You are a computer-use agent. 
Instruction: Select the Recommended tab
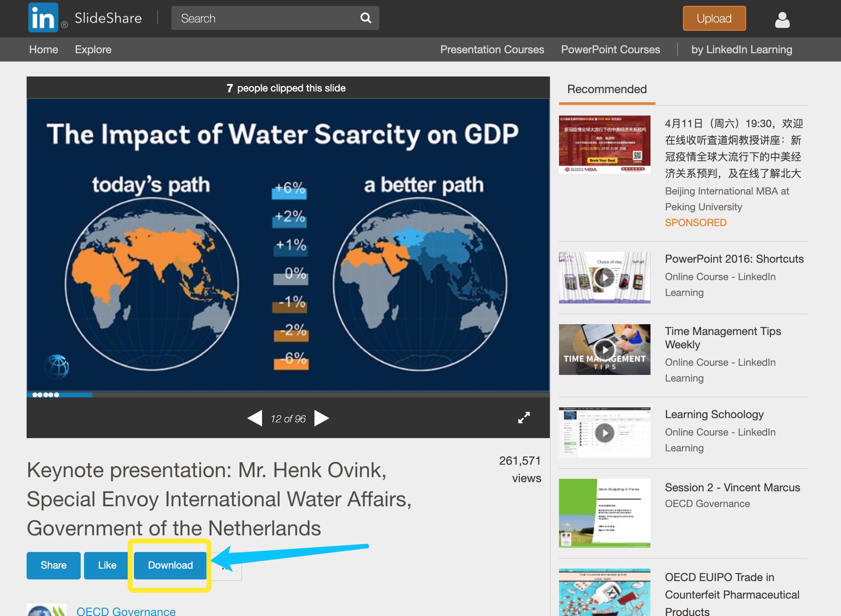coord(607,89)
